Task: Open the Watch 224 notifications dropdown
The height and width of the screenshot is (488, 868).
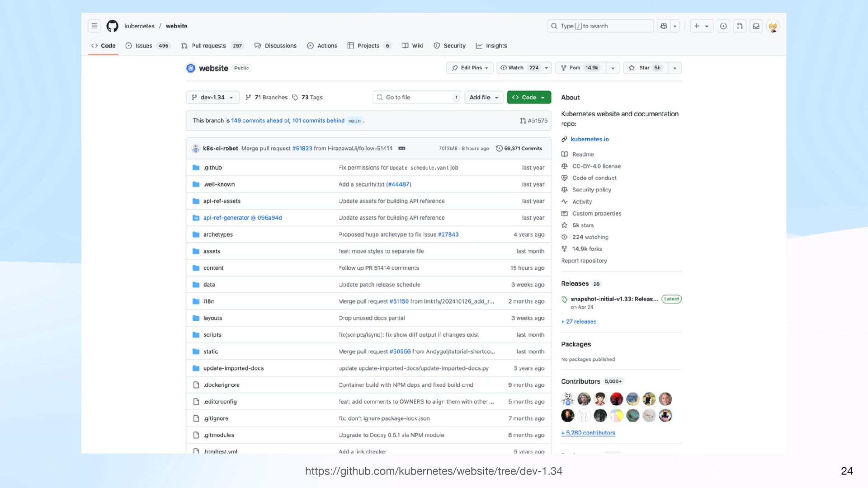Action: [524, 68]
